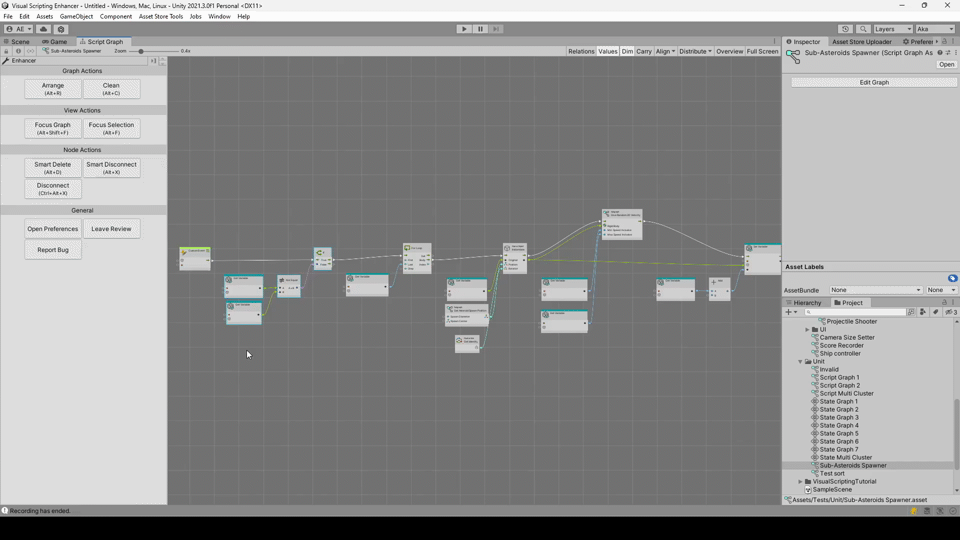Click the Inspector help question icon
The image size is (960, 540).
click(940, 53)
